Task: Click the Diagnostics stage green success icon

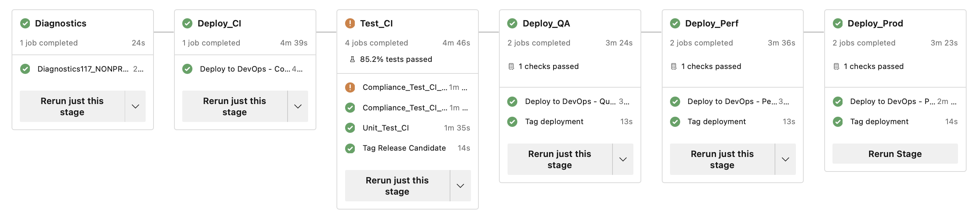Action: click(25, 23)
